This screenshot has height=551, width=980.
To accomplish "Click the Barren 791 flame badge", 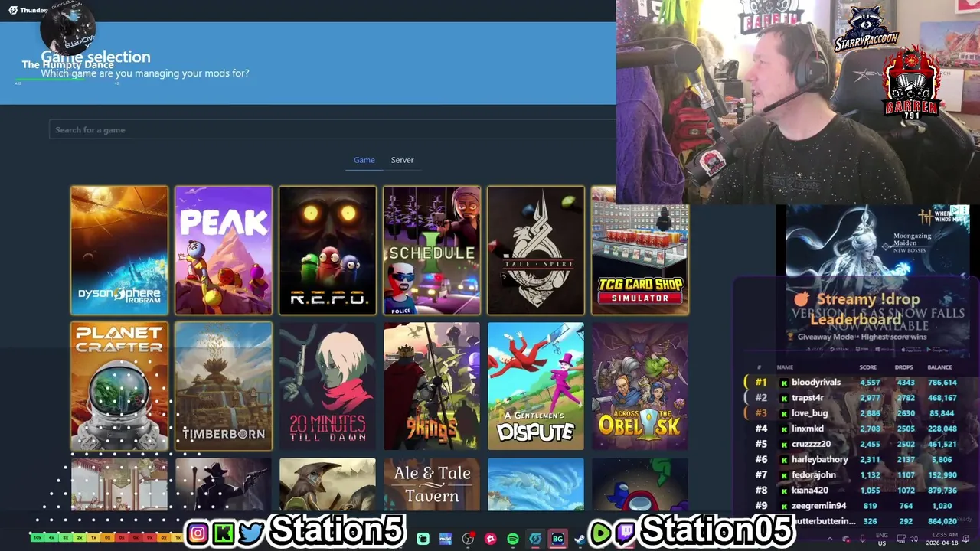I will point(911,83).
